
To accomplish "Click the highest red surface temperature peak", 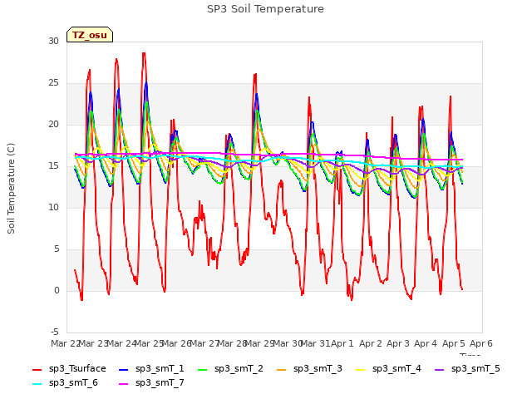I will (144, 53).
